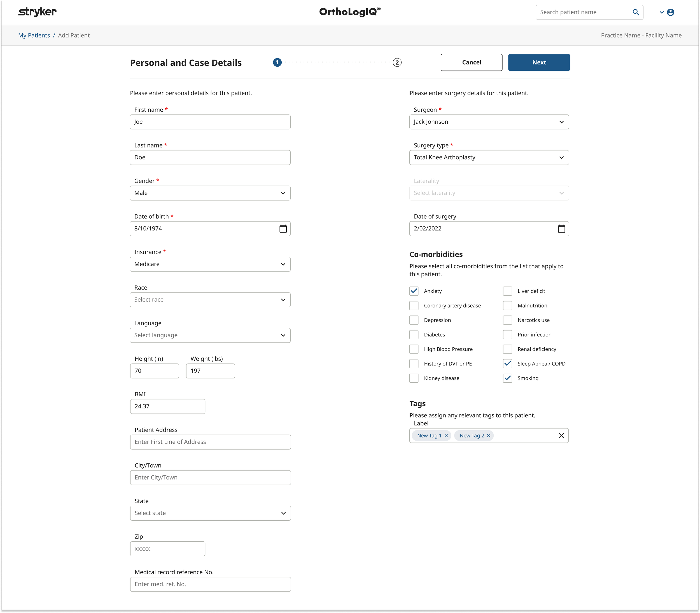Uncheck the Anxiety co-morbidity
The height and width of the screenshot is (613, 700).
[x=414, y=291]
